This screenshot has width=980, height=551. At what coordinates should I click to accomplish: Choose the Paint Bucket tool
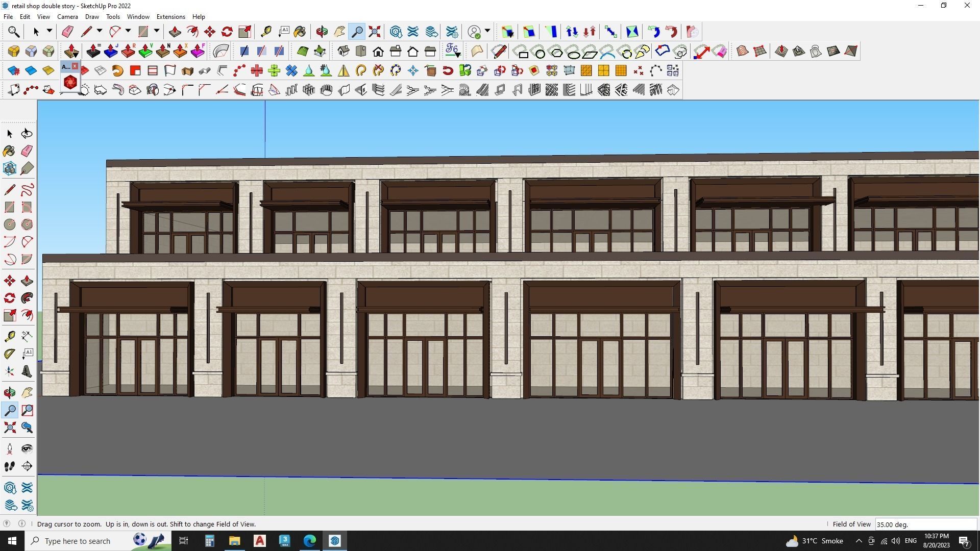[x=9, y=151]
